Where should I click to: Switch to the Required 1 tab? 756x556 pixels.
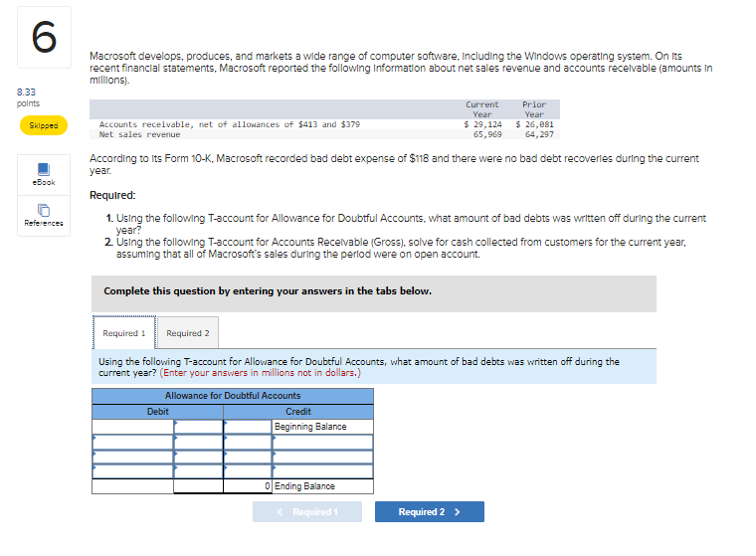pos(124,333)
